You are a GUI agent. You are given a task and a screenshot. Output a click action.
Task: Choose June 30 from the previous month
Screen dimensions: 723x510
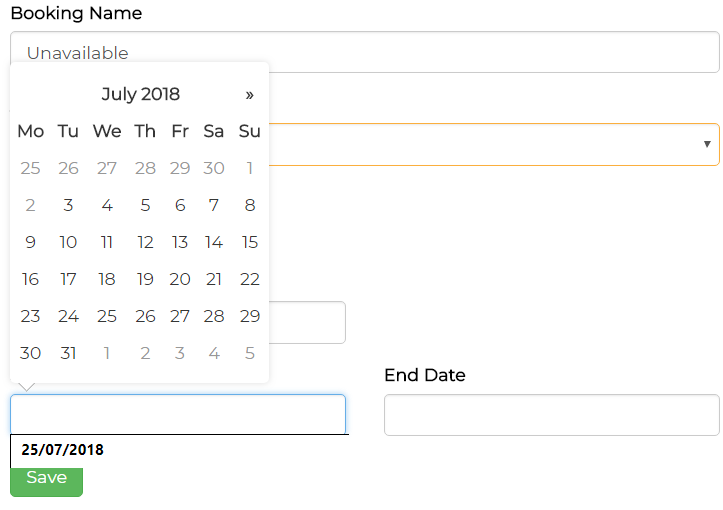tap(214, 168)
